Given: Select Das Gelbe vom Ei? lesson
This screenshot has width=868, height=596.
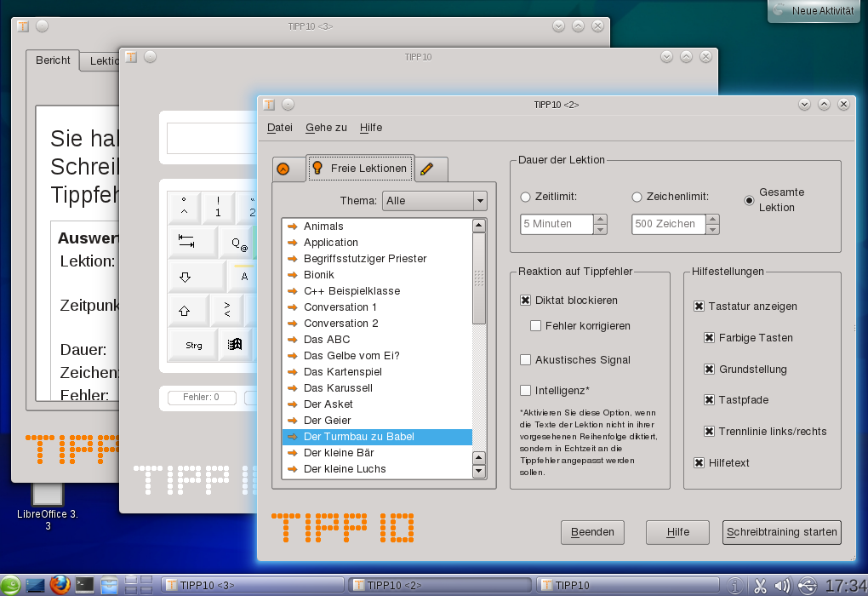Looking at the screenshot, I should click(377, 356).
